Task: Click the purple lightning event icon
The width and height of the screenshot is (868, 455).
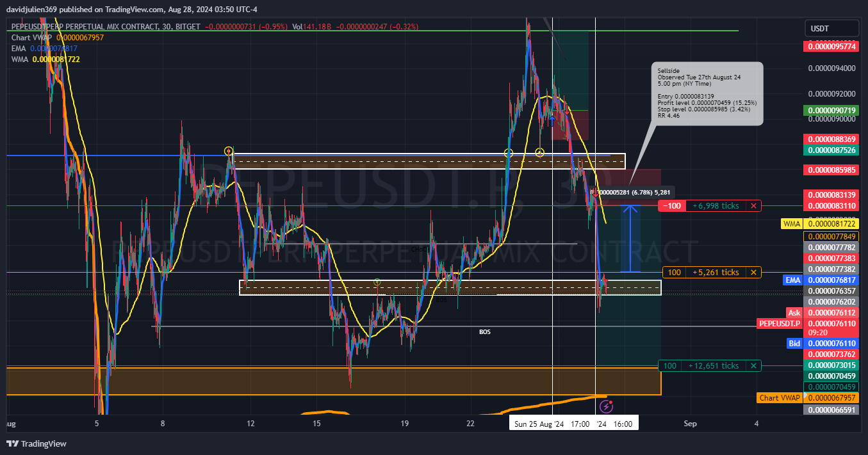Action: (606, 406)
